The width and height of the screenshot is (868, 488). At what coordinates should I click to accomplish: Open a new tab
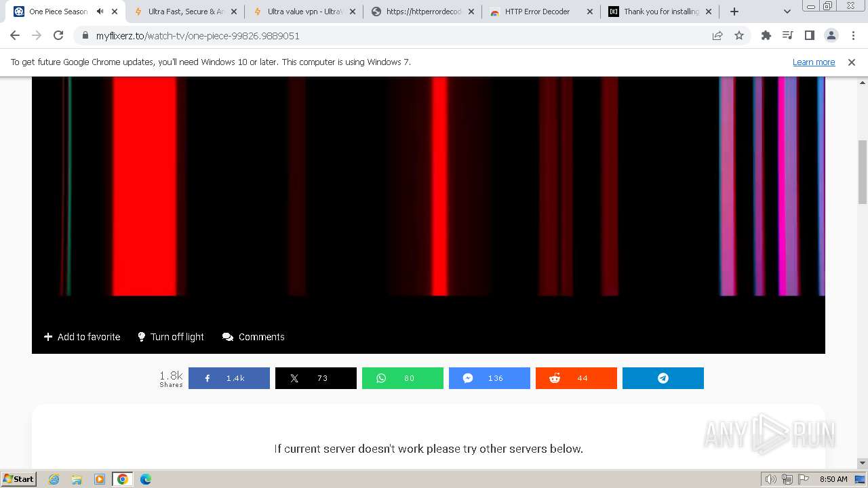click(x=734, y=12)
